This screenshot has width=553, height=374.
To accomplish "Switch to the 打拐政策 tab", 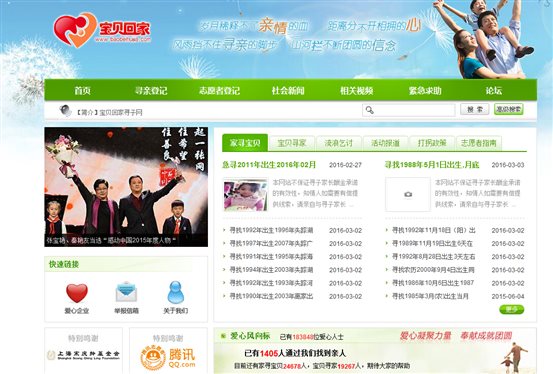I will click(x=432, y=143).
